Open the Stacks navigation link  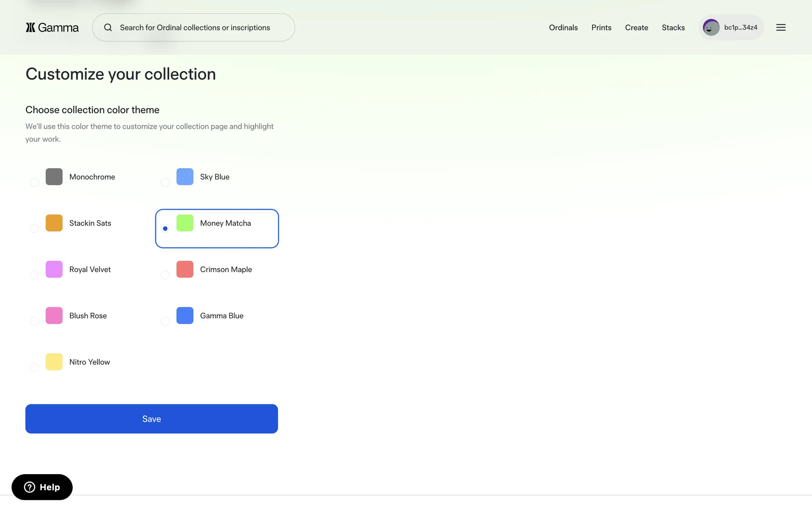coord(673,28)
